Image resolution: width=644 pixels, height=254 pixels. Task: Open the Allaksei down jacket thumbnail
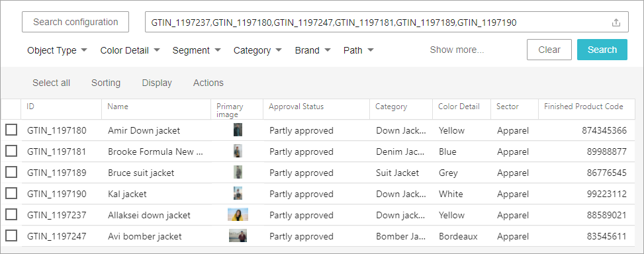tap(238, 215)
